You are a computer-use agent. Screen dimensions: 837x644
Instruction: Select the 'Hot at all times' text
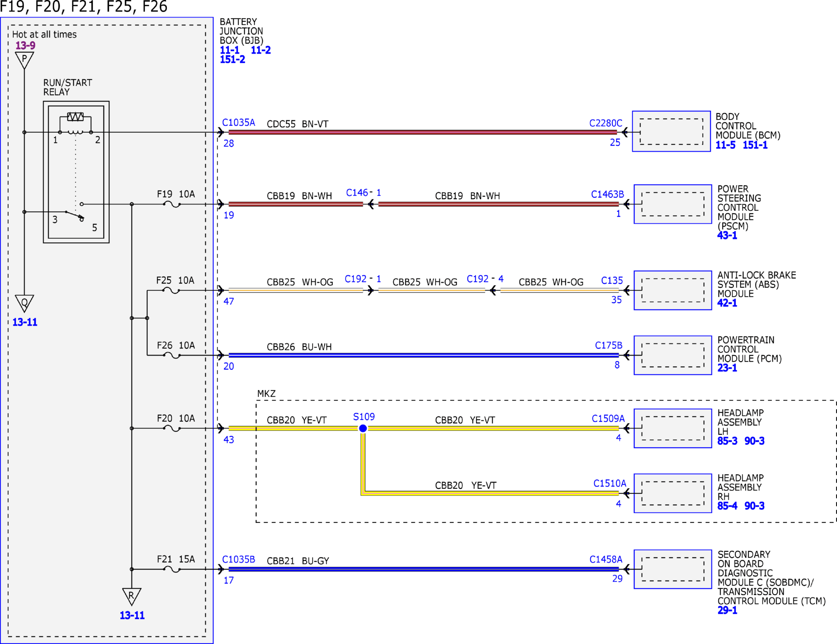44,35
